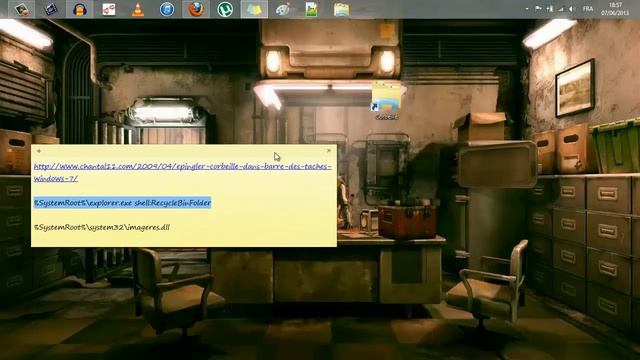Open the Corbeille shortcut on the desktop
This screenshot has width=640, height=360.
pyautogui.click(x=387, y=100)
